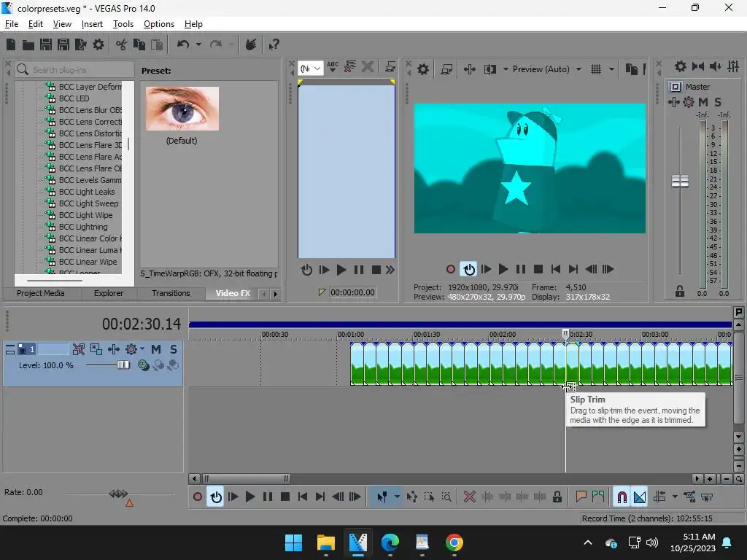Launch Microsoft Edge from the taskbar
Screen dimensions: 747x560
[x=390, y=542]
